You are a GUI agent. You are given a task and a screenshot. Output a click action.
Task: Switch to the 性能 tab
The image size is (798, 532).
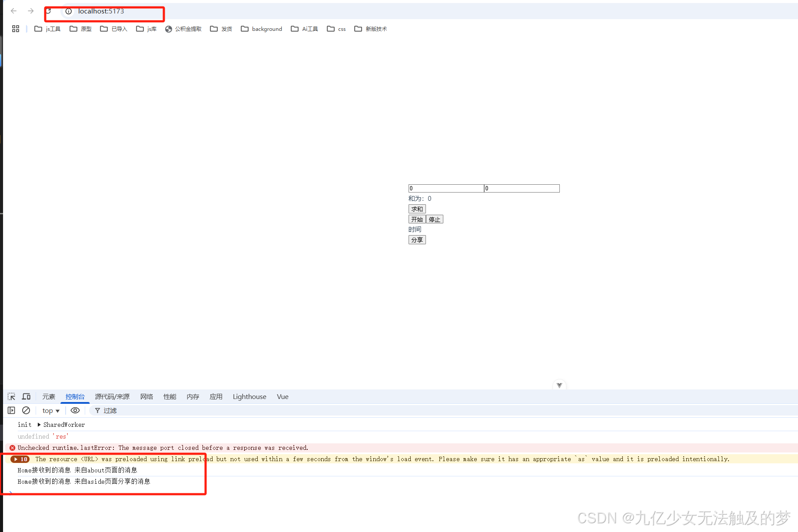[170, 396]
